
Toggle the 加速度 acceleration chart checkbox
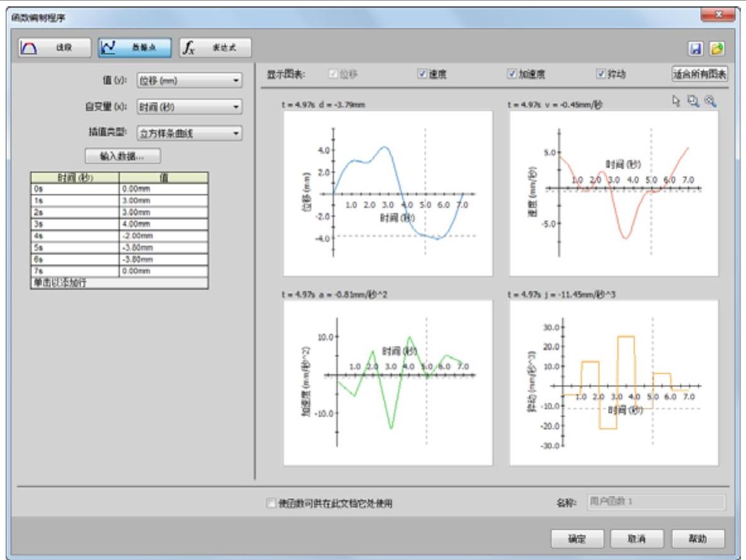click(x=512, y=74)
